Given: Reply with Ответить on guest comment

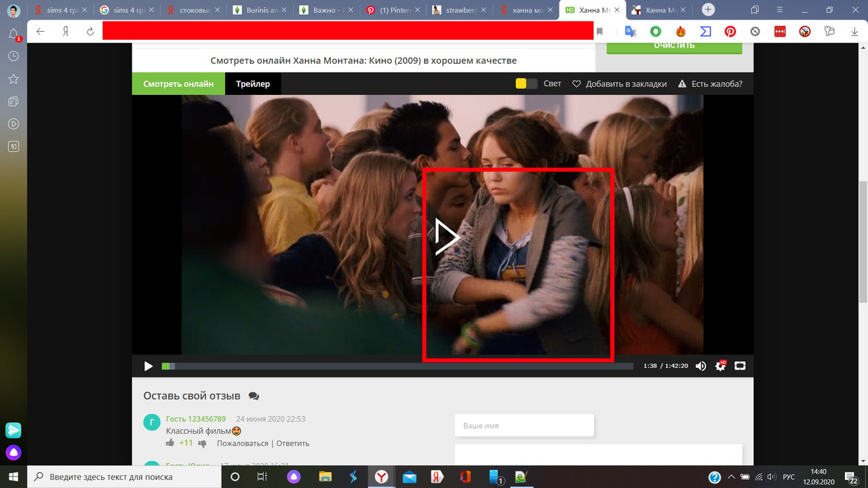Looking at the screenshot, I should [x=293, y=443].
